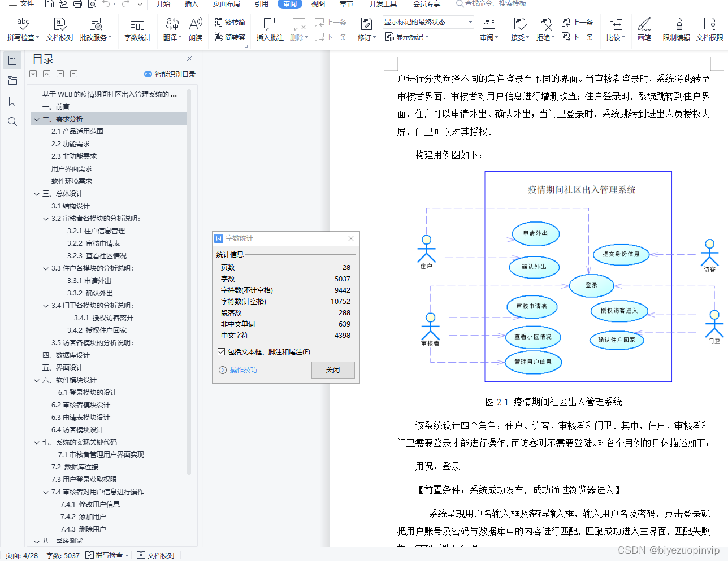Open the 批改服务 ribbon tool
This screenshot has width=728, height=561.
96,29
